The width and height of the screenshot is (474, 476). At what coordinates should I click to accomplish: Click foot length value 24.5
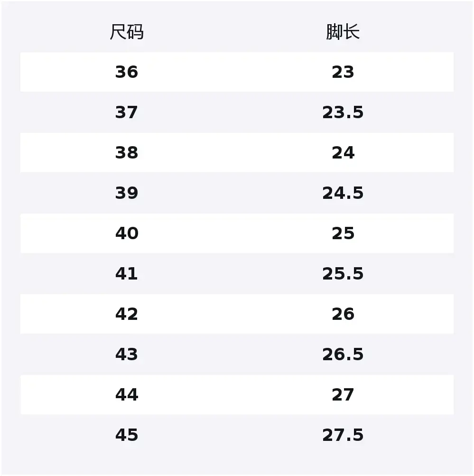point(343,193)
